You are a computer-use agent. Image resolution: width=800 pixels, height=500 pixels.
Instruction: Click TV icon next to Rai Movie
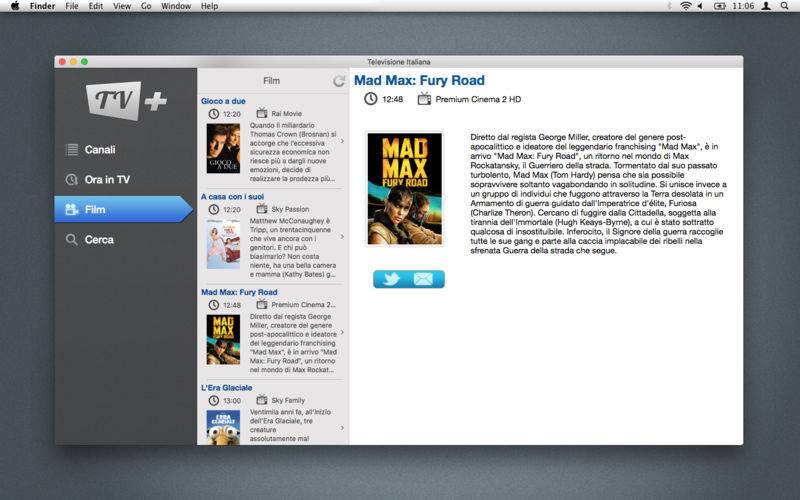click(262, 113)
